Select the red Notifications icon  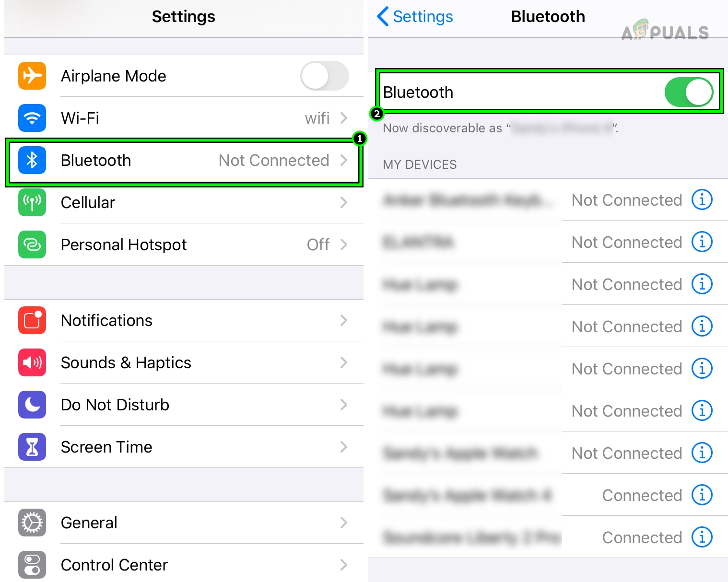[x=32, y=320]
